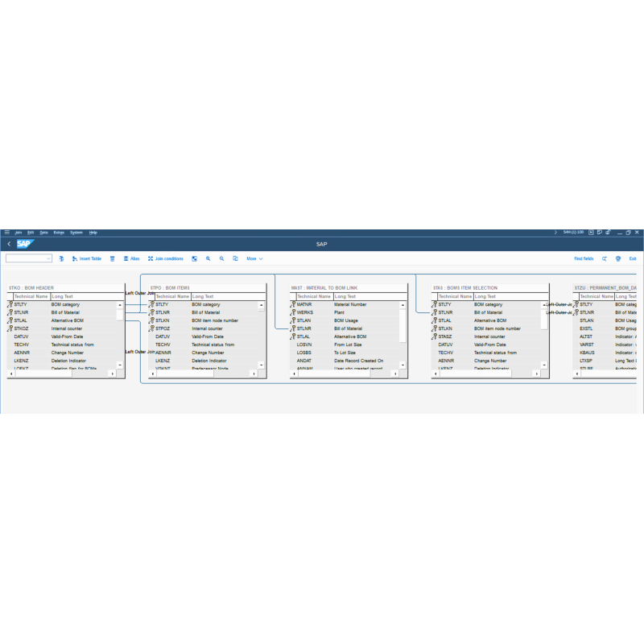The width and height of the screenshot is (644, 644).
Task: Click the print icon next to Exit
Action: [617, 258]
